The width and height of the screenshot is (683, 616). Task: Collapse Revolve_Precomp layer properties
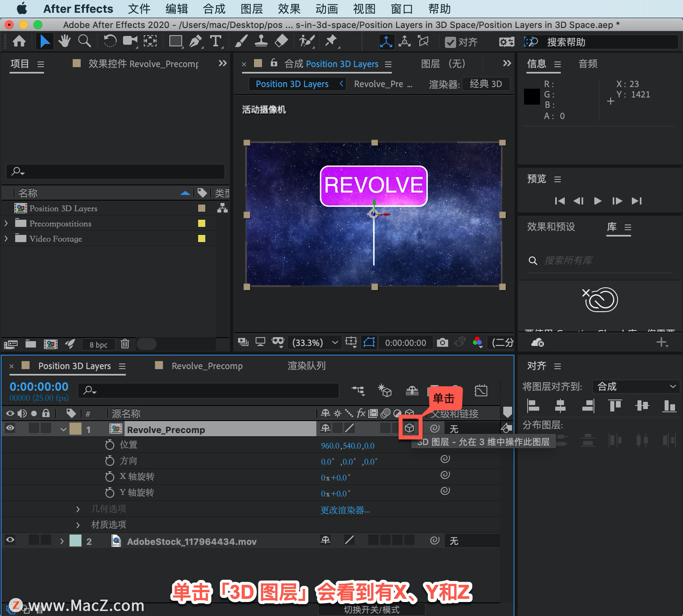coord(63,429)
